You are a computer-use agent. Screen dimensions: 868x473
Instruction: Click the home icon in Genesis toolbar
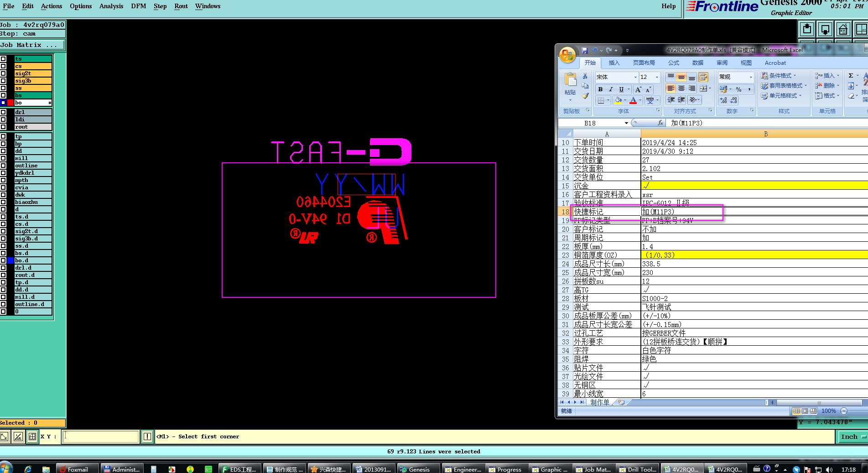click(x=843, y=30)
